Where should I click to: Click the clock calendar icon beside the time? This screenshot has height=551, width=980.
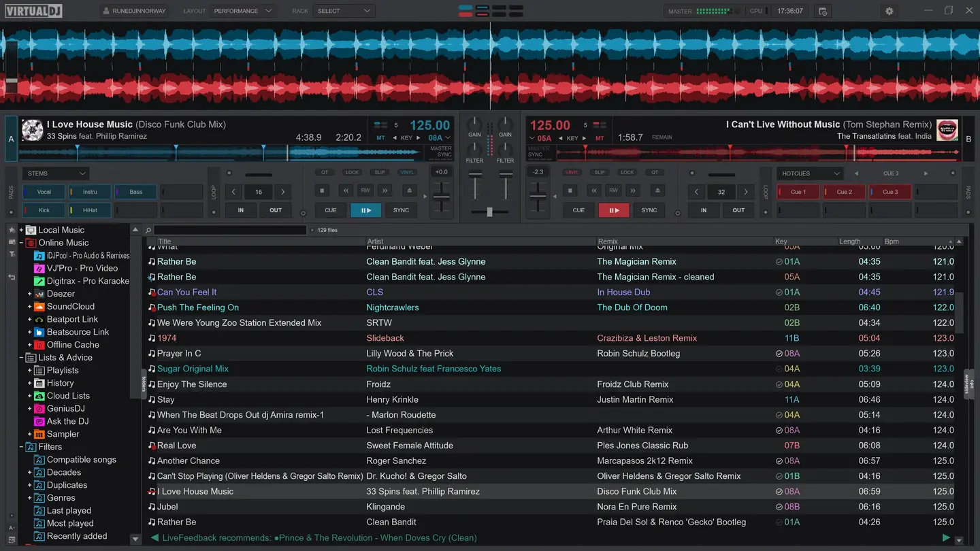(x=823, y=11)
